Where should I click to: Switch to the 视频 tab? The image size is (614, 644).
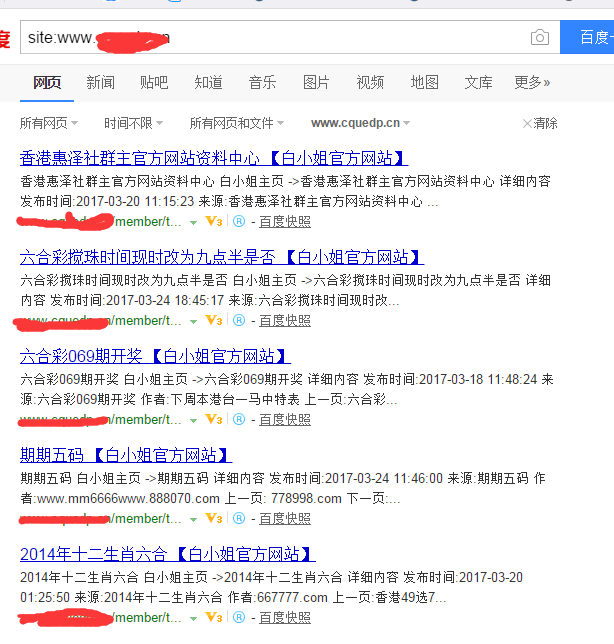click(x=370, y=83)
